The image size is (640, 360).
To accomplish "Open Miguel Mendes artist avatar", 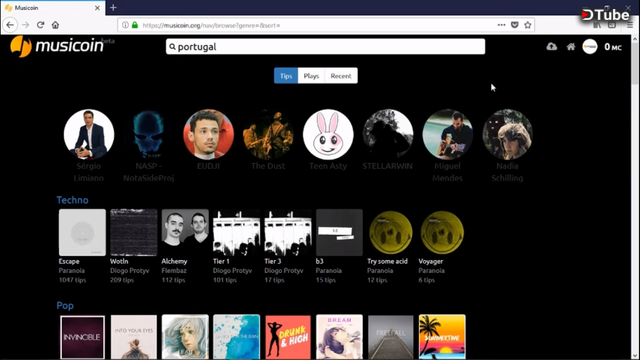I will click(x=448, y=134).
